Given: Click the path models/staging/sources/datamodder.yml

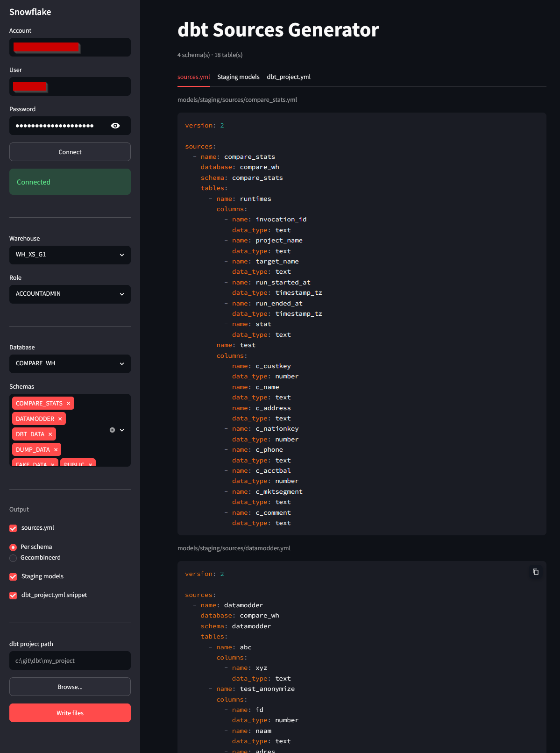Looking at the screenshot, I should click(234, 548).
